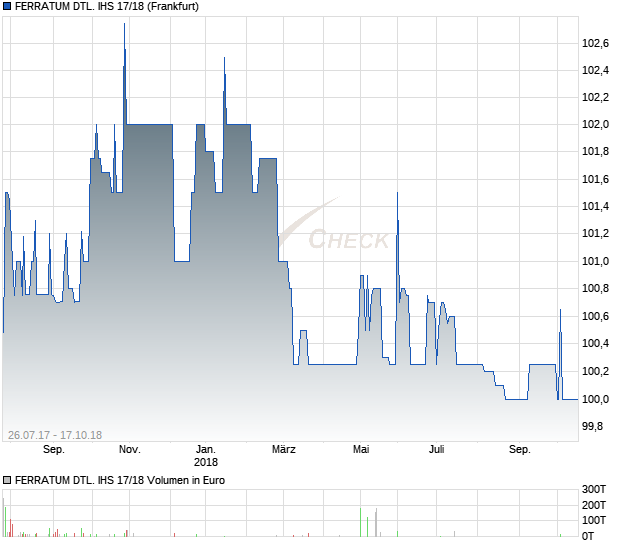Click the '100,4' price axis label
Image resolution: width=620 pixels, height=546 pixels.
595,343
